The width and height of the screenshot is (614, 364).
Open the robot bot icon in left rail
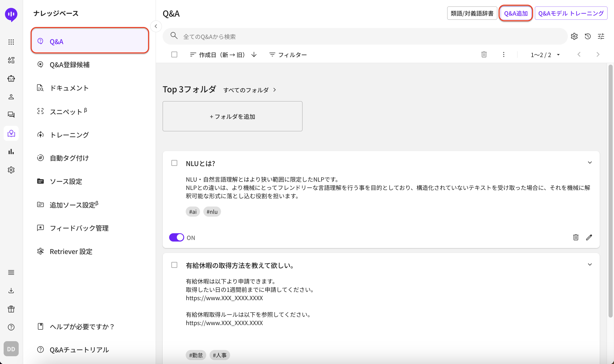[x=11, y=78]
